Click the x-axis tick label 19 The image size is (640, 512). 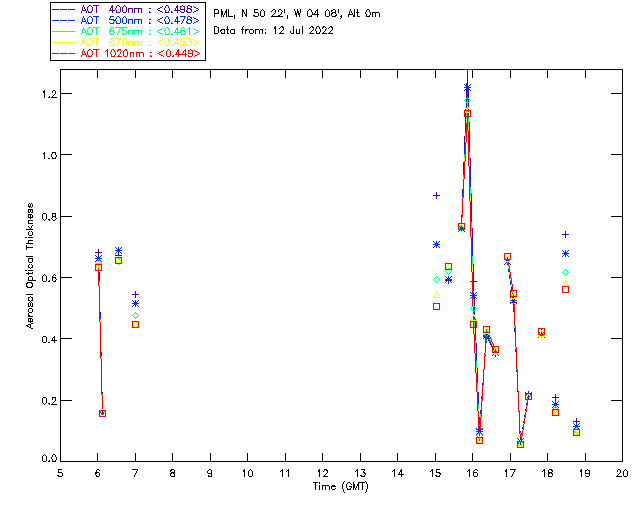[585, 473]
